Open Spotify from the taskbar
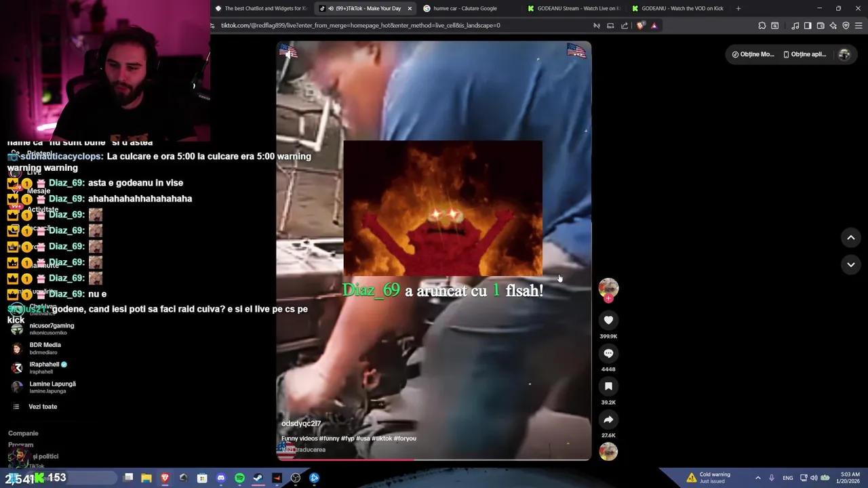 [x=239, y=478]
